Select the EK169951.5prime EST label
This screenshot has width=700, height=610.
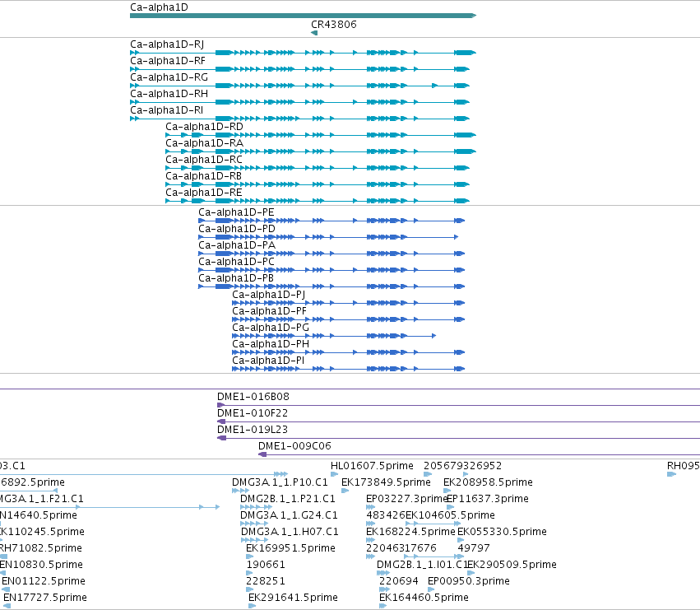pyautogui.click(x=290, y=548)
